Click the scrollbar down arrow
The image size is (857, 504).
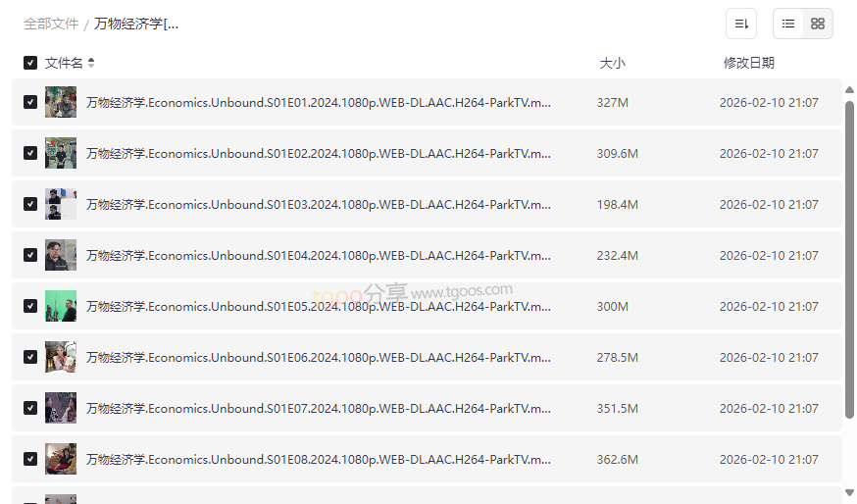(x=849, y=493)
